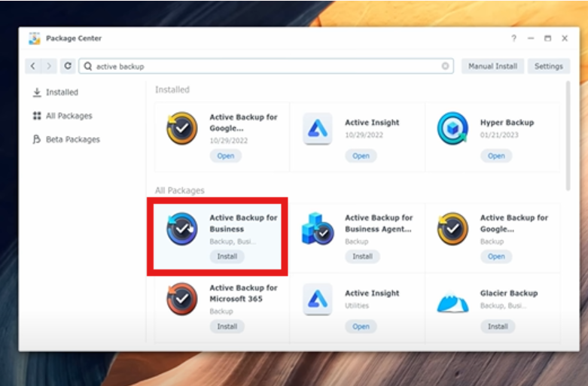The height and width of the screenshot is (386, 588).
Task: Click the vertical scrollbar of package list
Action: (x=568, y=136)
